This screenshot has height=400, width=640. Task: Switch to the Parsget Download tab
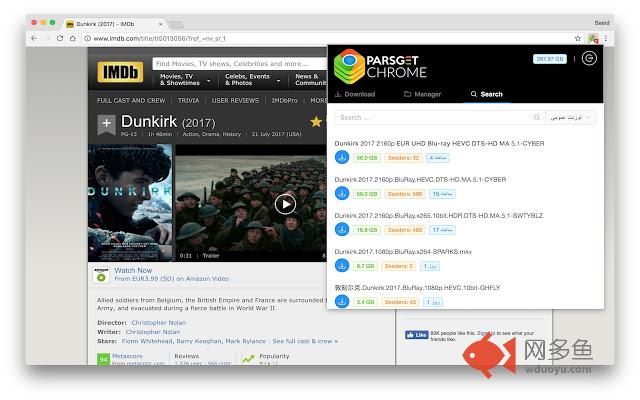[x=355, y=94]
